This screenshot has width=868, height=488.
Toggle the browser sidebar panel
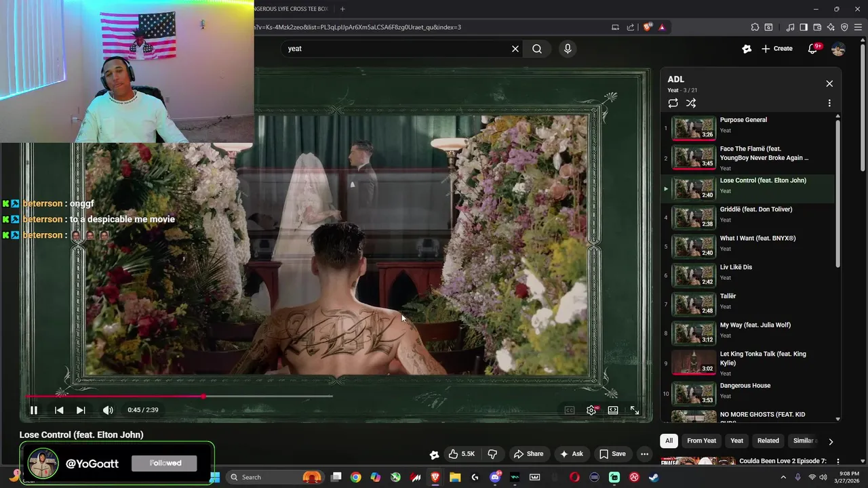tap(804, 27)
